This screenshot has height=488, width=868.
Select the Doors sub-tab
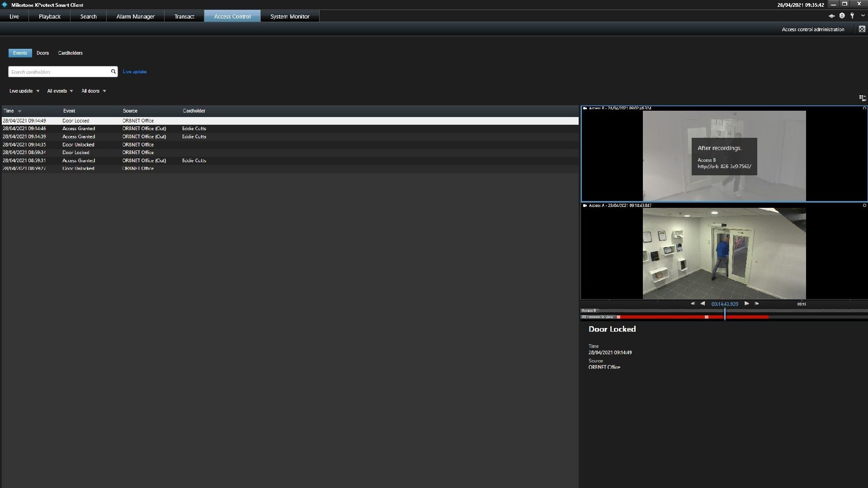42,53
